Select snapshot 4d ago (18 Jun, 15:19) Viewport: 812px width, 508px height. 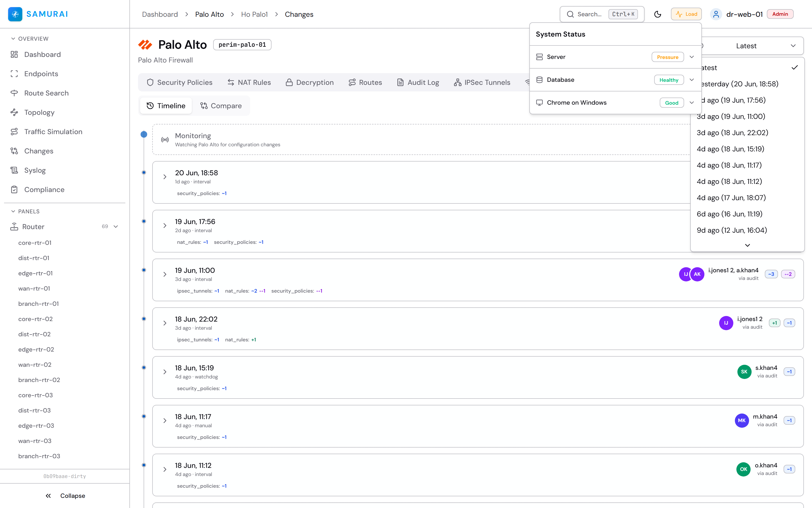[747, 149]
